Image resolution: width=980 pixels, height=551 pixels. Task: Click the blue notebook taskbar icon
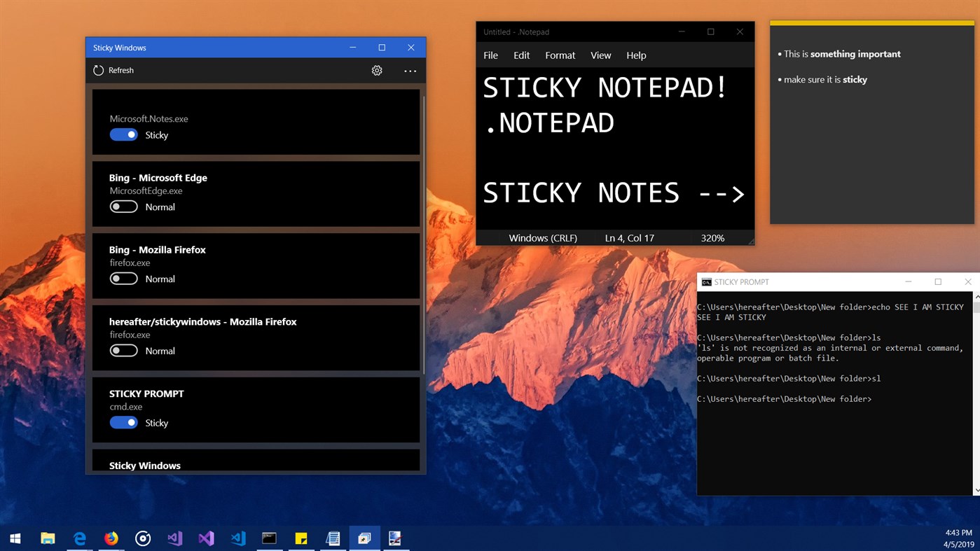click(x=333, y=538)
